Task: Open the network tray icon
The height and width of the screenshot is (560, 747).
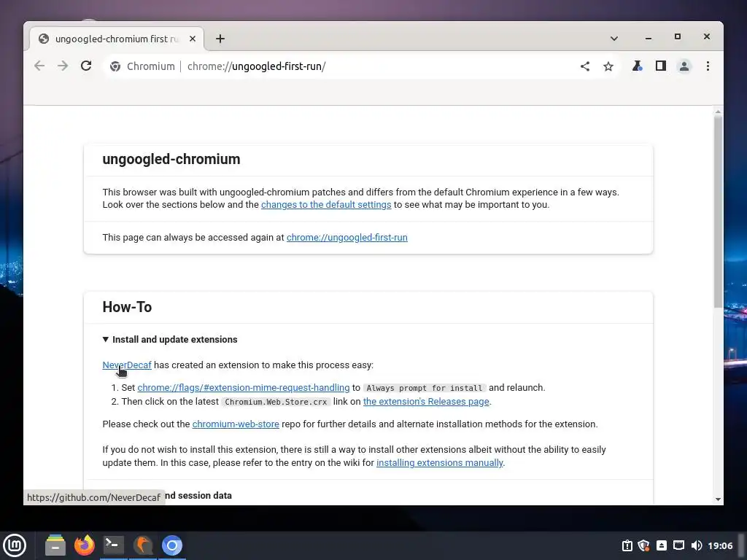Action: point(679,545)
